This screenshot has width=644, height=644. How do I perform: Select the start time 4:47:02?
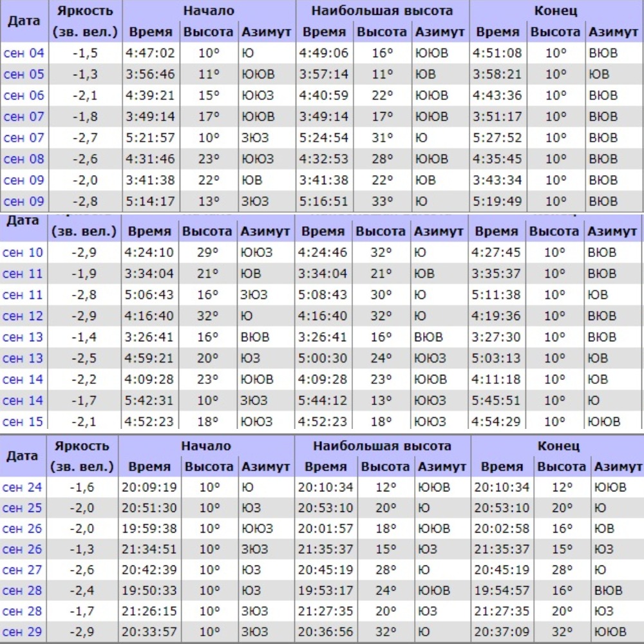150,53
